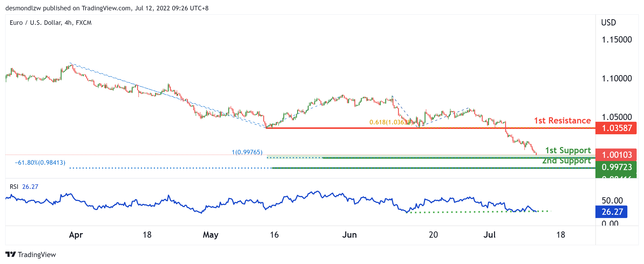Click the -61.80%(0.98413) extension label
Screen dimensions: 644x264
point(40,163)
